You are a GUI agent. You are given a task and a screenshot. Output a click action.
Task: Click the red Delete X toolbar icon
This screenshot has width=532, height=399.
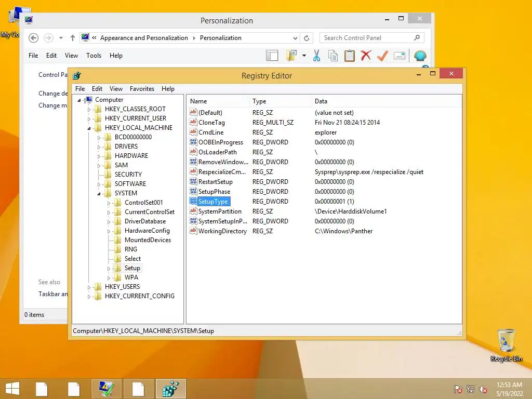coord(366,56)
